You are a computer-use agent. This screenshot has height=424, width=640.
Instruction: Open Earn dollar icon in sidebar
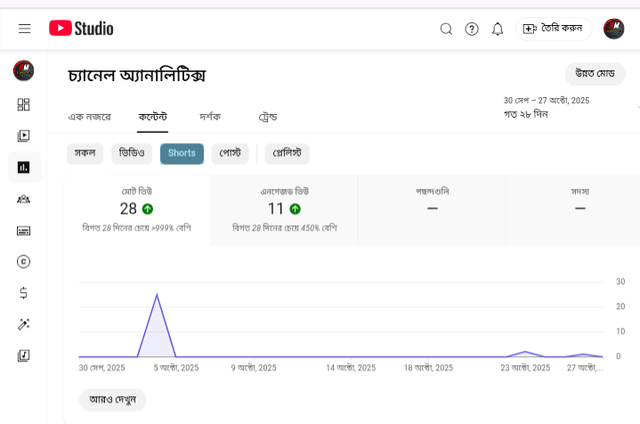[x=24, y=293]
